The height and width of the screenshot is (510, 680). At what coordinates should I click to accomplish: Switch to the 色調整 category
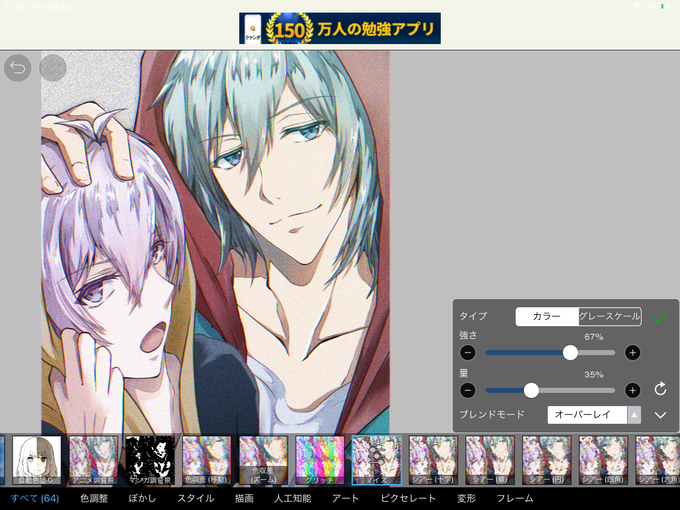pyautogui.click(x=94, y=498)
